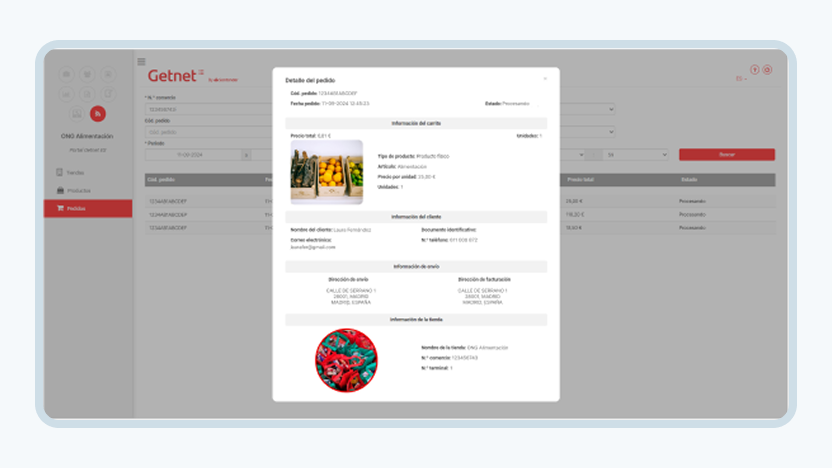
Task: Click the Cód. pedido column header
Action: 161,180
